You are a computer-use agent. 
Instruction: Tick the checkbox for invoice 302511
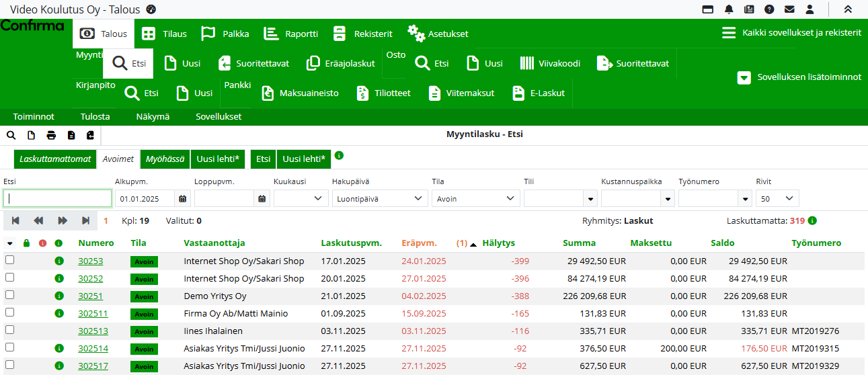click(x=9, y=313)
